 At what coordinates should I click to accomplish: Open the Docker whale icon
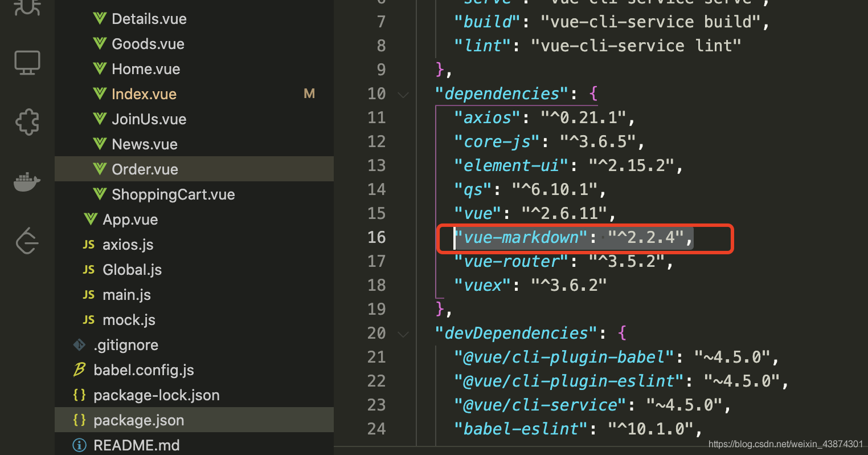click(27, 182)
